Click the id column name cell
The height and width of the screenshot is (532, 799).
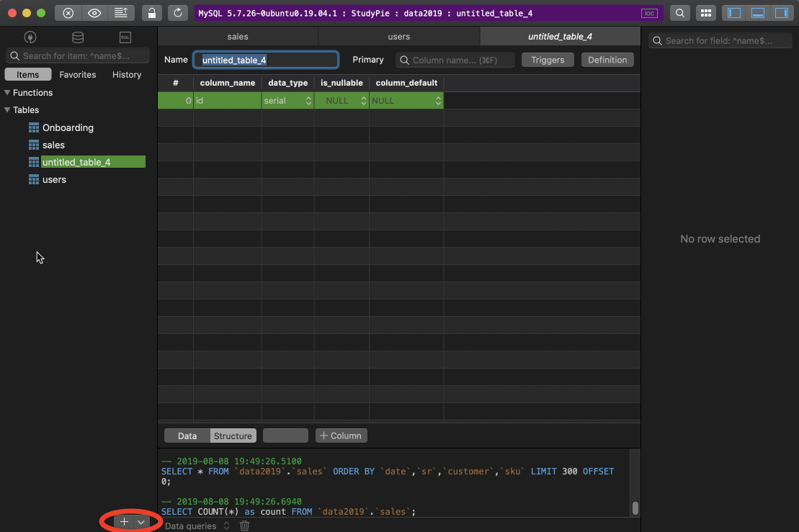point(227,101)
